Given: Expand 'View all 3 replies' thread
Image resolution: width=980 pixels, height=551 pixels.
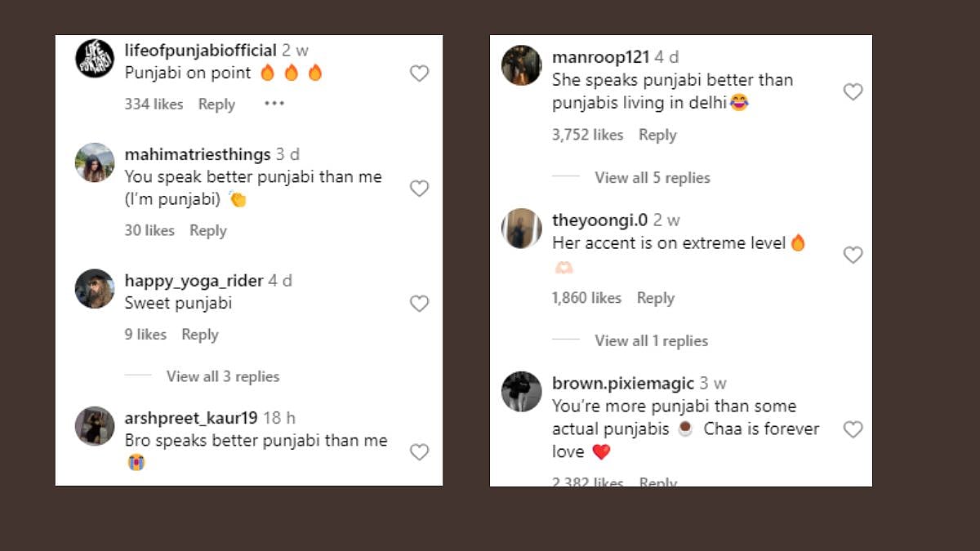Looking at the screenshot, I should click(223, 376).
